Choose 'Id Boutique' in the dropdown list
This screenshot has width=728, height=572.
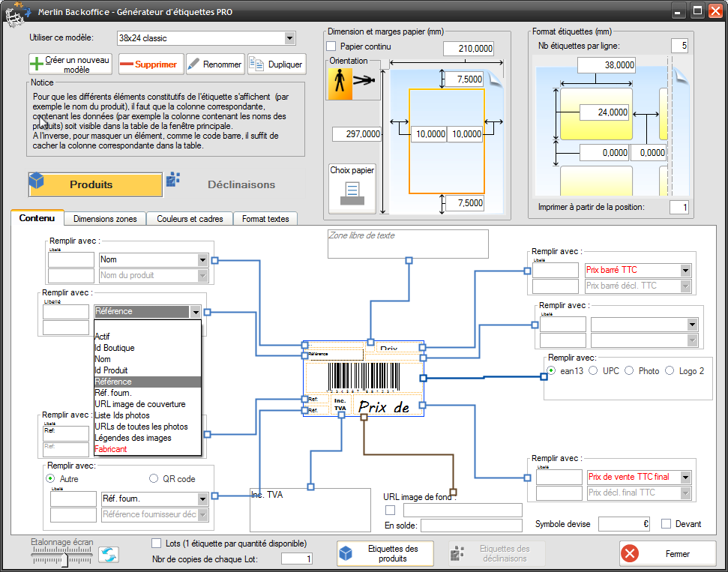(148, 348)
